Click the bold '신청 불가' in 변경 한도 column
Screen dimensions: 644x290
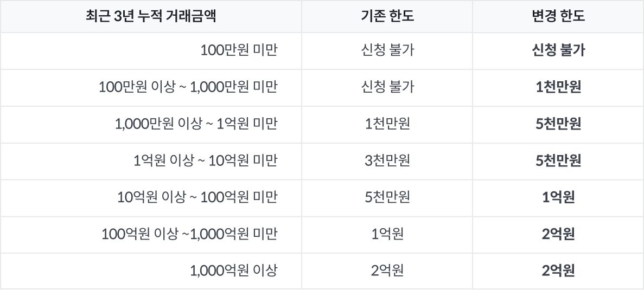558,50
